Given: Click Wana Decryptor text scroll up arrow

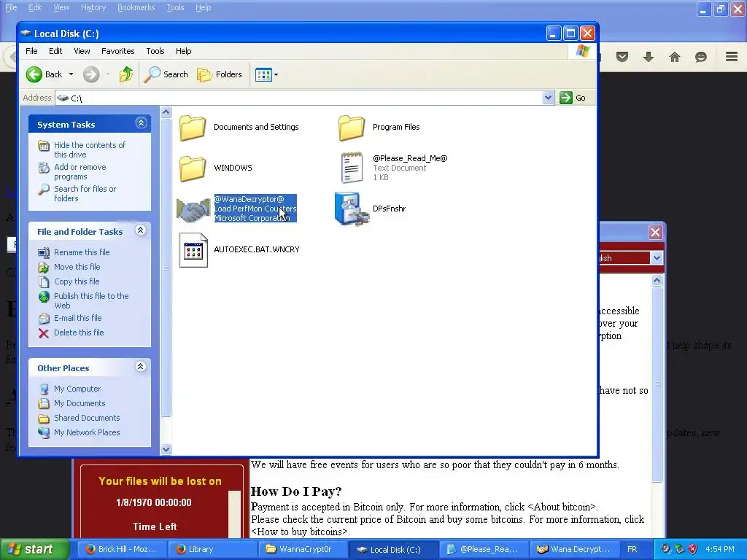Looking at the screenshot, I should point(657,281).
